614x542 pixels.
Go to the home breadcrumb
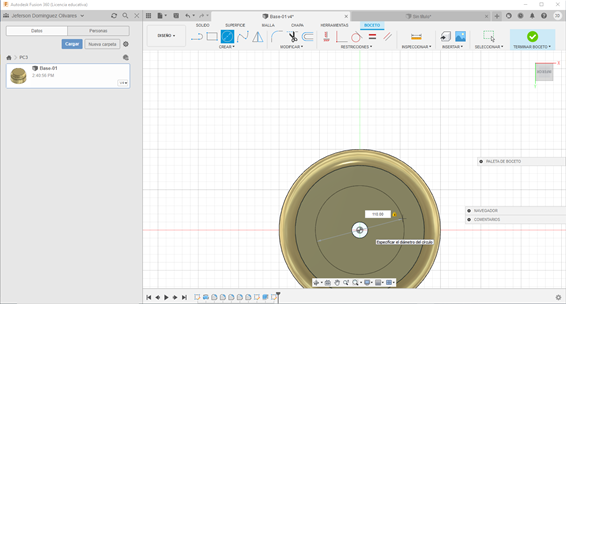click(x=9, y=58)
